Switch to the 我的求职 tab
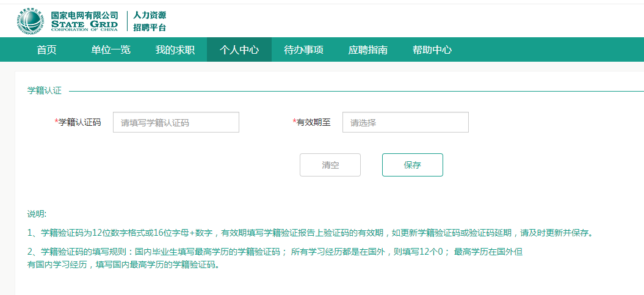The image size is (644, 295). click(x=175, y=50)
